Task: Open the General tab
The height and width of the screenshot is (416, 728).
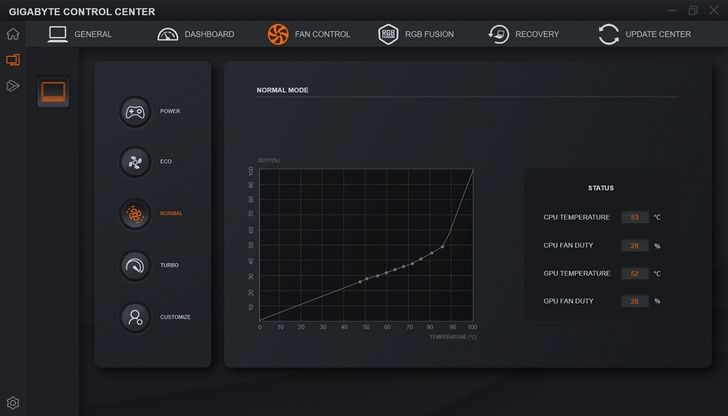Action: pos(80,34)
